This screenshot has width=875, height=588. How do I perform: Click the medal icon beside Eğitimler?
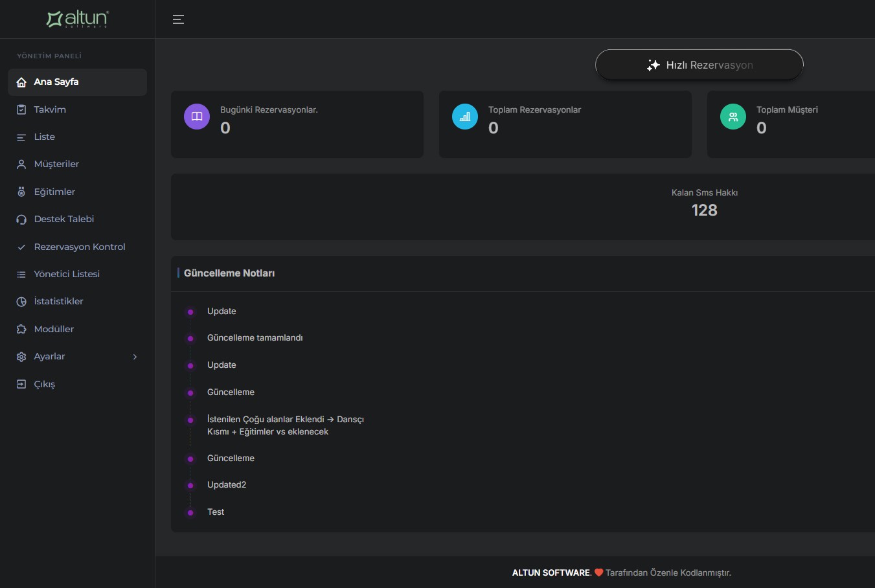coord(21,192)
